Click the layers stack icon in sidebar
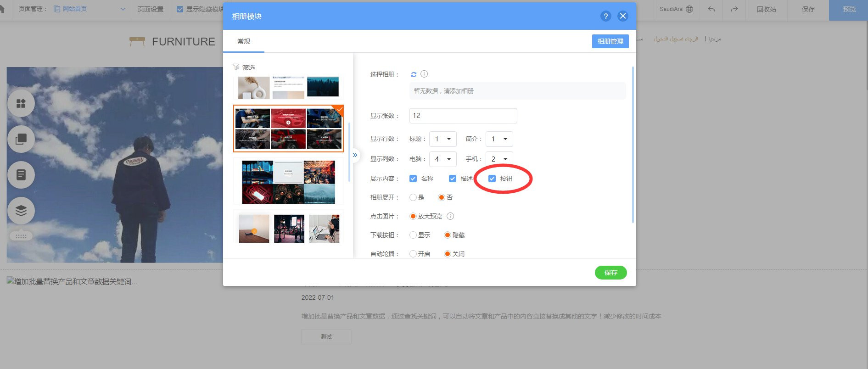Viewport: 868px width, 369px height. point(21,210)
